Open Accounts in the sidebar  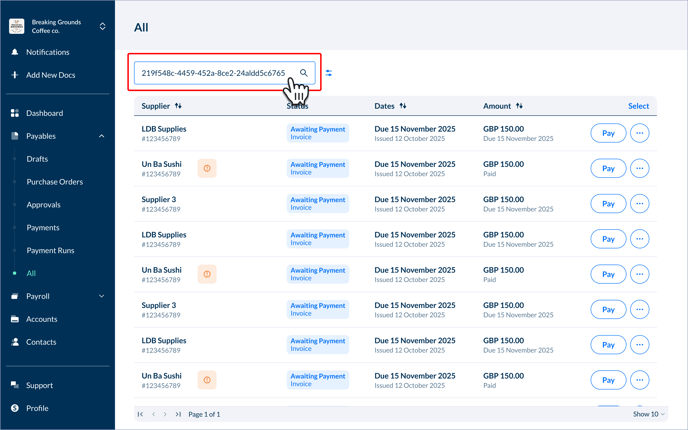pyautogui.click(x=41, y=319)
